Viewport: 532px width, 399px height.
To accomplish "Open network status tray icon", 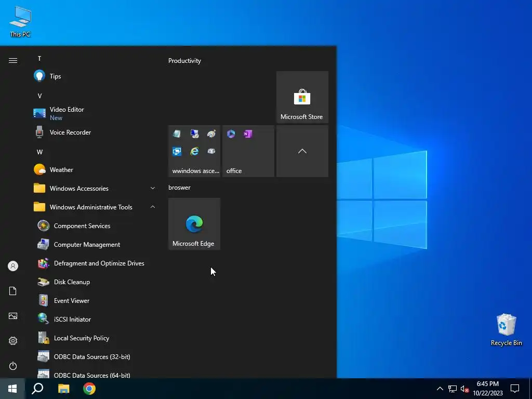I will [453, 389].
